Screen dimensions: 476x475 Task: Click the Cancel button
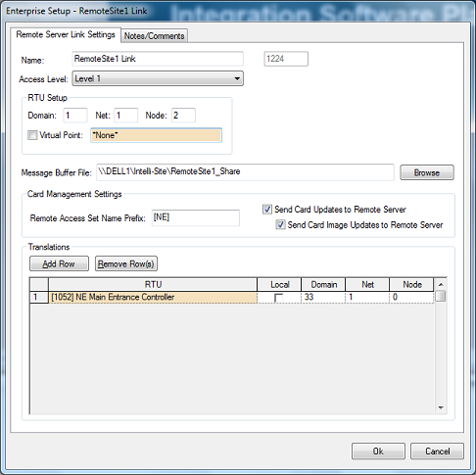[437, 451]
